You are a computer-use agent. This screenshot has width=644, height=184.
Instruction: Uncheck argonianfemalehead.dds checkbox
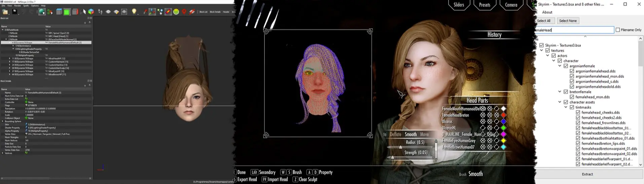pyautogui.click(x=572, y=71)
